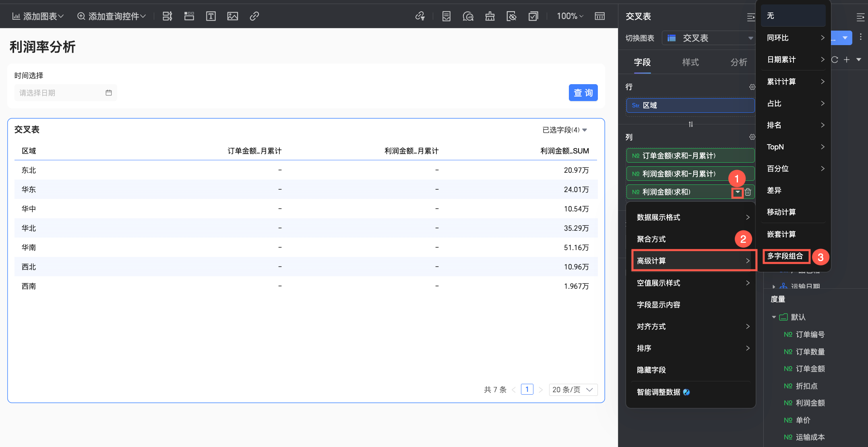The height and width of the screenshot is (447, 868).
Task: Open the 添加图表 add-chart menu
Action: (x=38, y=16)
